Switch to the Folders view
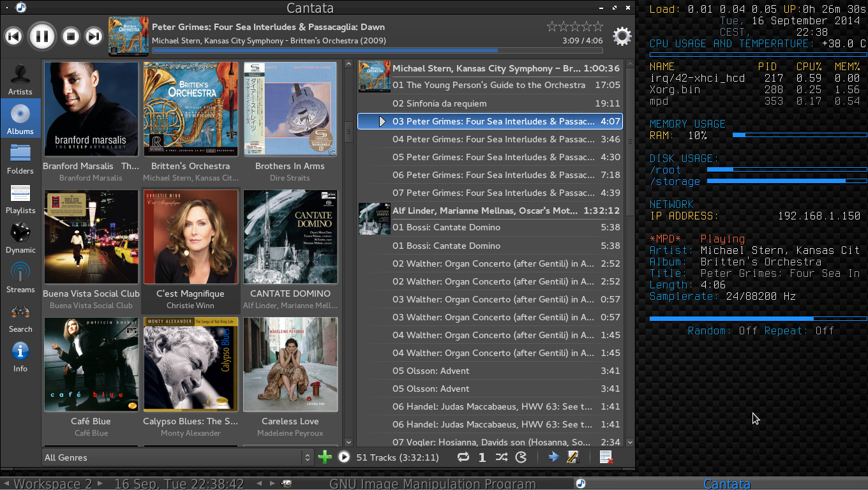This screenshot has height=490, width=868. point(20,158)
